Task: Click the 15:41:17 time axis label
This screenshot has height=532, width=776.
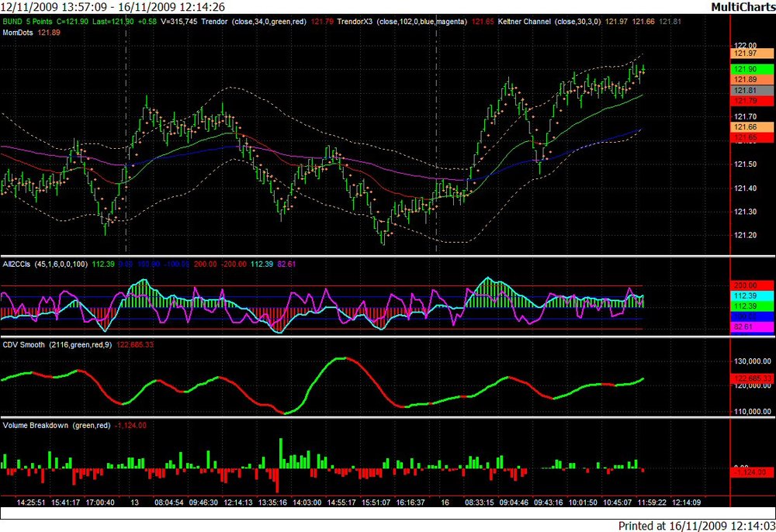Action: click(65, 503)
